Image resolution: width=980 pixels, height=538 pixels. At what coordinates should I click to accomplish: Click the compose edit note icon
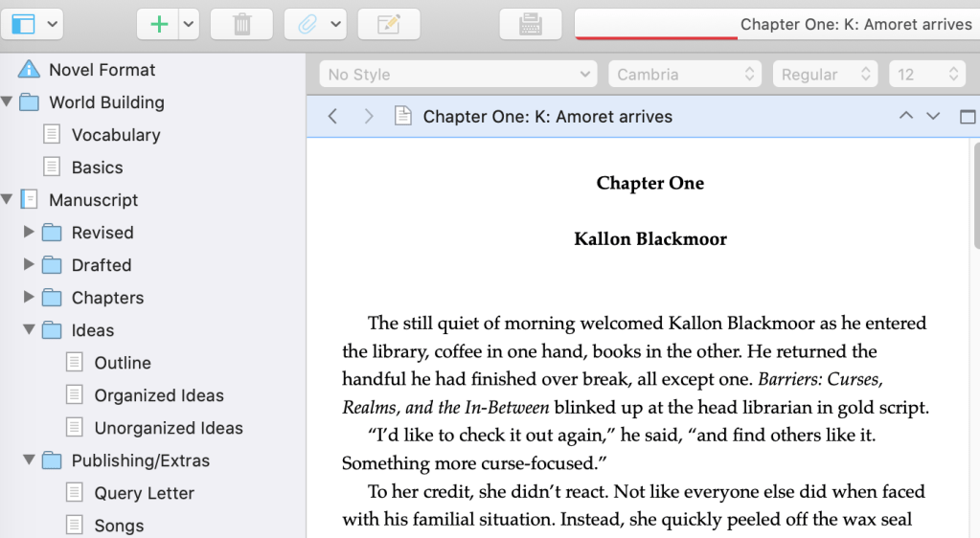[x=388, y=25]
